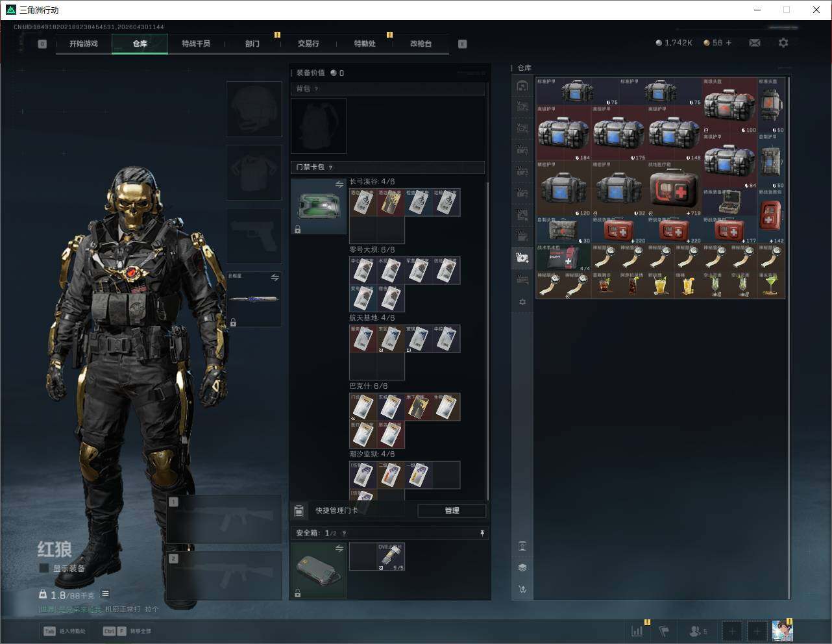The image size is (832, 644).
Task: Click the quick keycard management clipboard icon
Action: [299, 511]
